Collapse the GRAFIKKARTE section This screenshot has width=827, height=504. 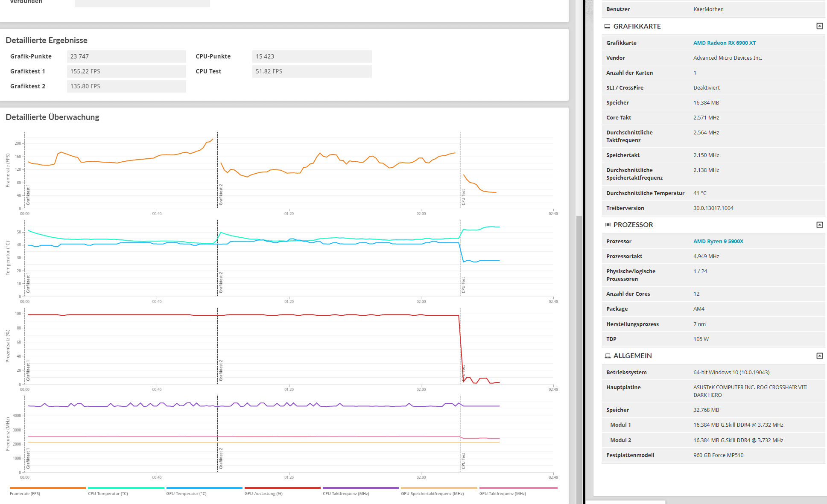[x=819, y=26]
